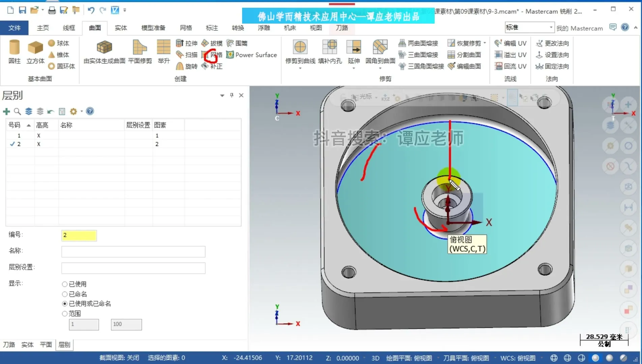Image resolution: width=642 pixels, height=364 pixels.
Task: Click the Split Surface (分割曲面) button
Action: click(464, 55)
